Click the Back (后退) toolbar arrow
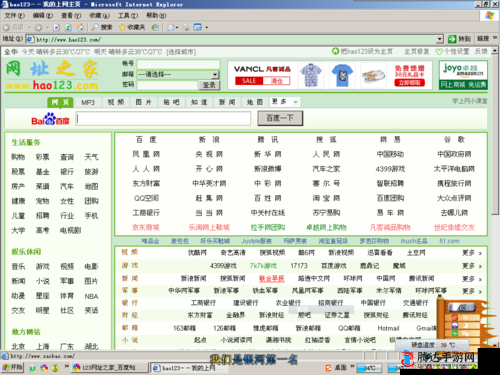Viewport: 500px width, 375px height. point(6,27)
